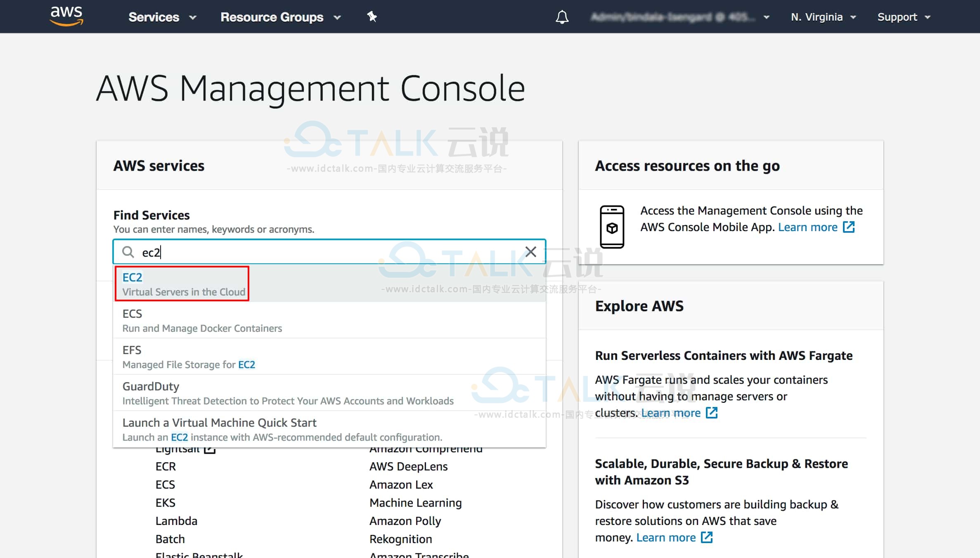This screenshot has width=980, height=558.
Task: Select EC2 Virtual Servers in the Cloud result
Action: 329,284
